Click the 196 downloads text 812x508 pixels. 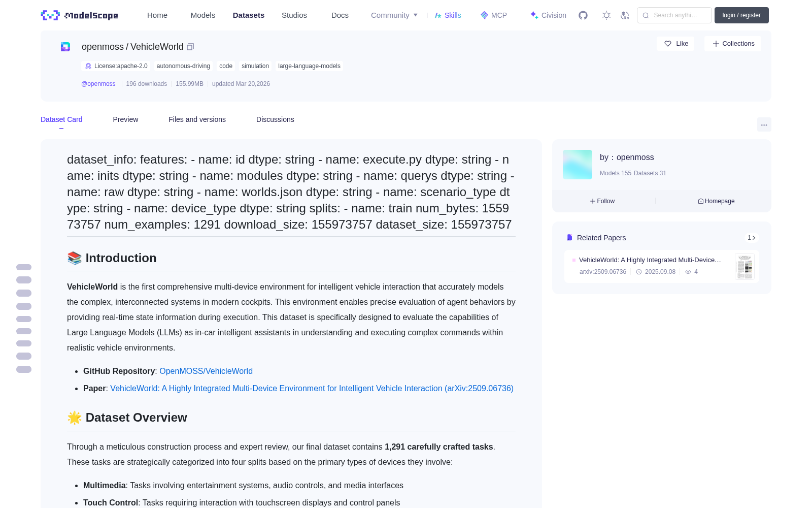point(147,84)
